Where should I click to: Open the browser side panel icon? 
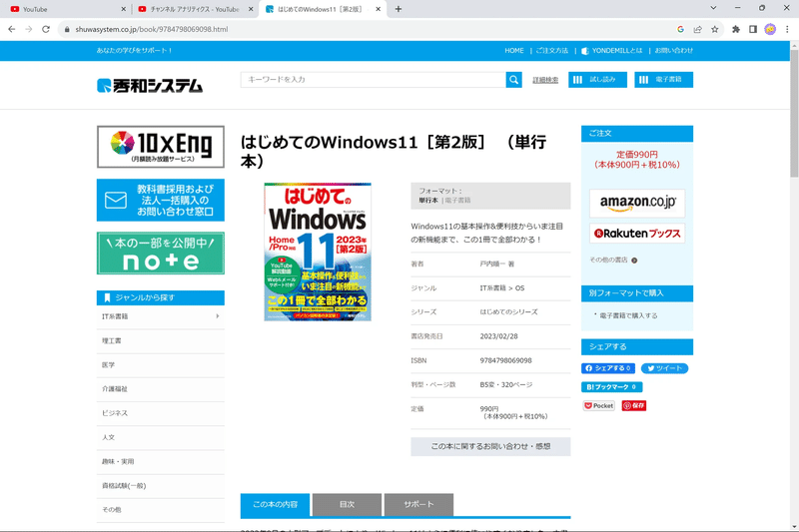click(753, 30)
